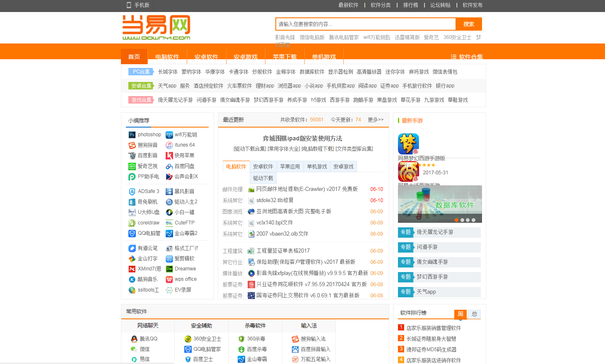Image resolution: width=605 pixels, height=364 pixels.
Task: Select the 360安全卫士 icon under 安全辅助
Action: [188, 338]
